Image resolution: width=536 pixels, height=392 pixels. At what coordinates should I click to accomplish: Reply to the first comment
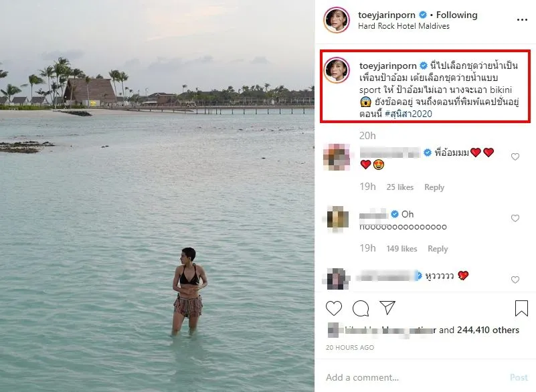(x=434, y=187)
